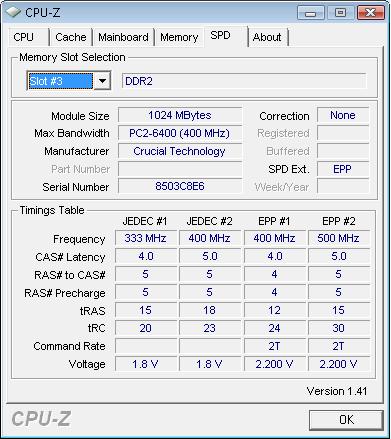Close the CPU-Z window
The height and width of the screenshot is (439, 391).
point(370,13)
